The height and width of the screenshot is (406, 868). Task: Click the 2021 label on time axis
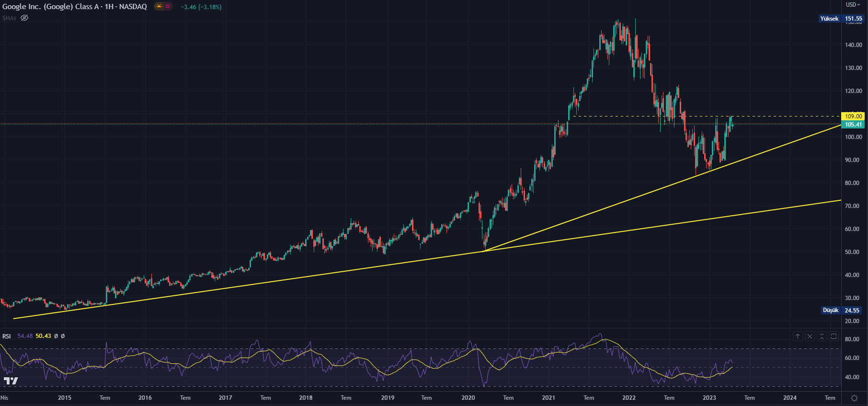[548, 398]
